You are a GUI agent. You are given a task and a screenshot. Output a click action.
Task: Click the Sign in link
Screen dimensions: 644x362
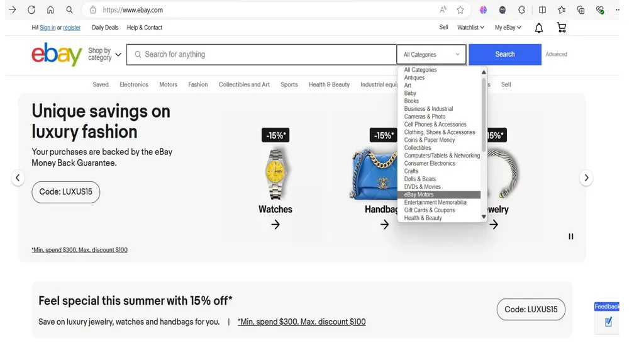[48, 28]
